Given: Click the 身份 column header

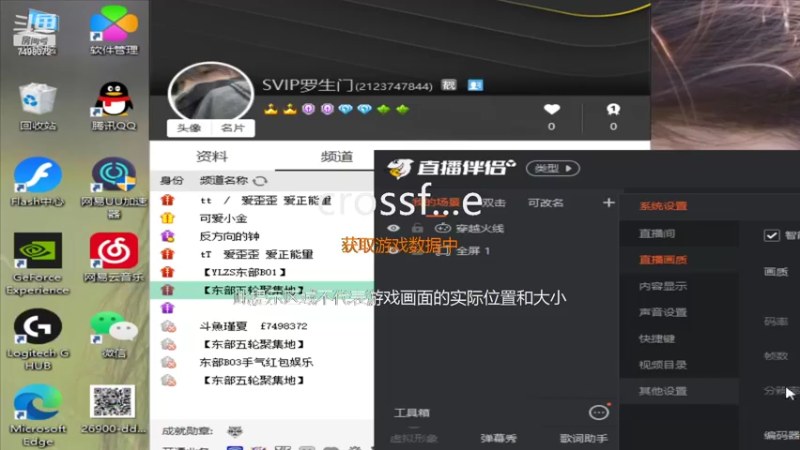Looking at the screenshot, I should pos(171,181).
